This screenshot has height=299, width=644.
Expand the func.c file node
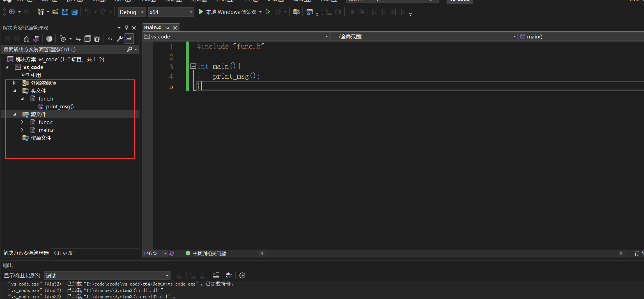pos(22,122)
